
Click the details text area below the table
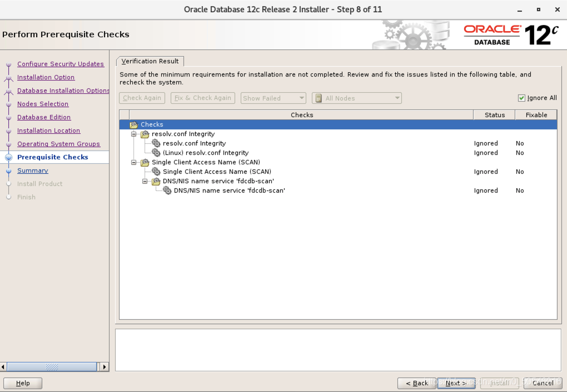click(338, 350)
